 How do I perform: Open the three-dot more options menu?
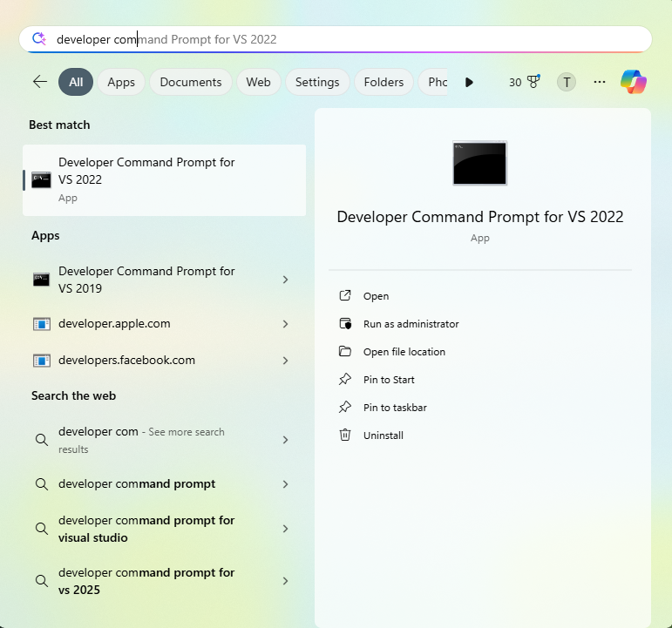(x=600, y=82)
